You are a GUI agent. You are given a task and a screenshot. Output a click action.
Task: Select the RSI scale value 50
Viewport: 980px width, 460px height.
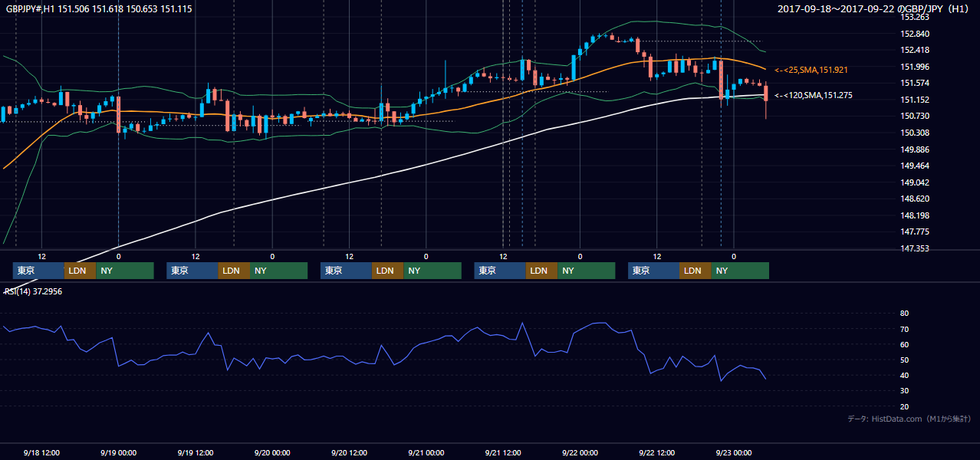pyautogui.click(x=905, y=360)
